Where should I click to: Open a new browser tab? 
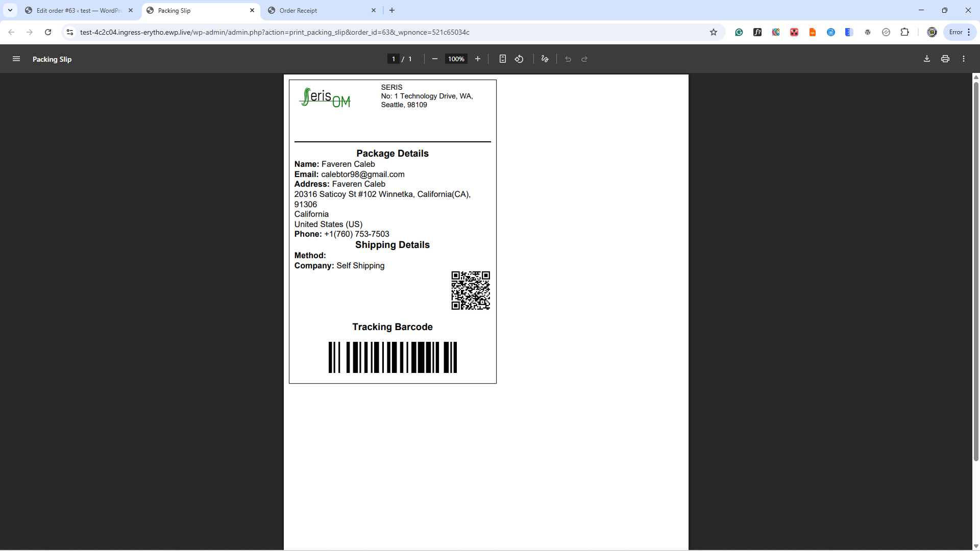[392, 10]
